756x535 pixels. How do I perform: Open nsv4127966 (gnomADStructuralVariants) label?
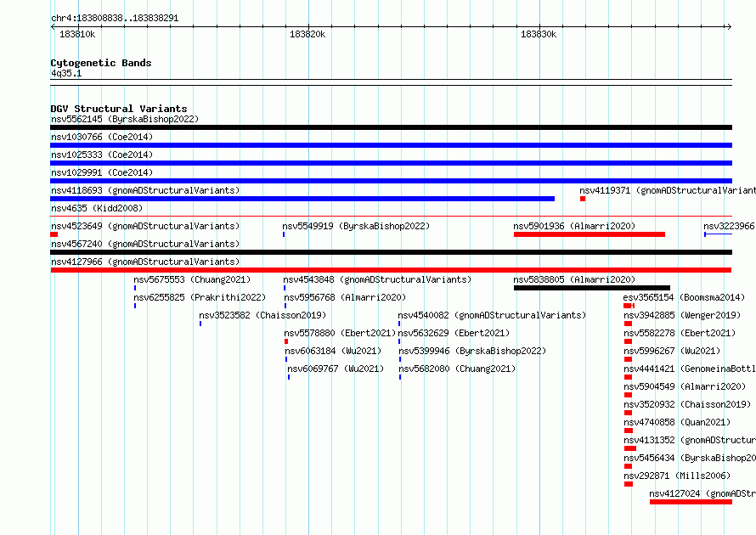(x=145, y=262)
